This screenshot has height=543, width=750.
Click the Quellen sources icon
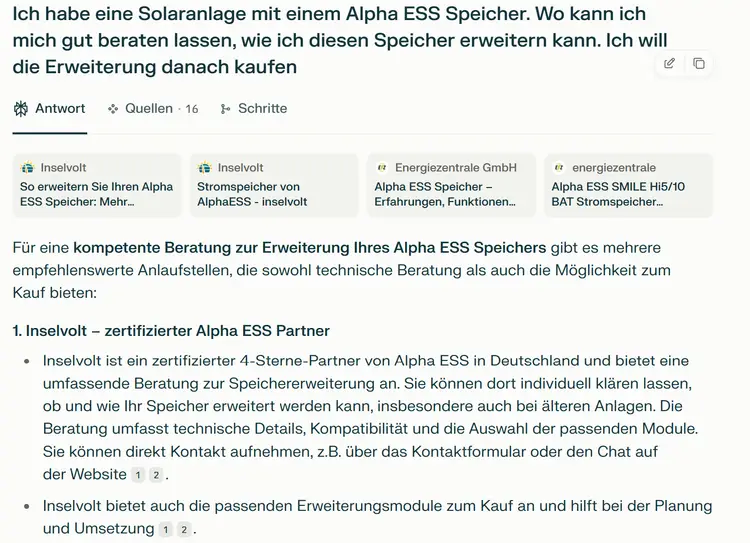coord(113,108)
